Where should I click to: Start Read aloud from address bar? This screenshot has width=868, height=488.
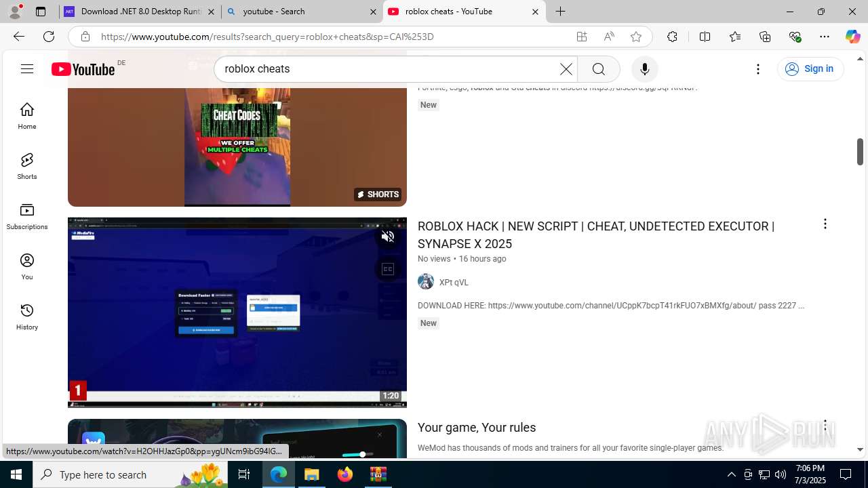click(x=609, y=37)
